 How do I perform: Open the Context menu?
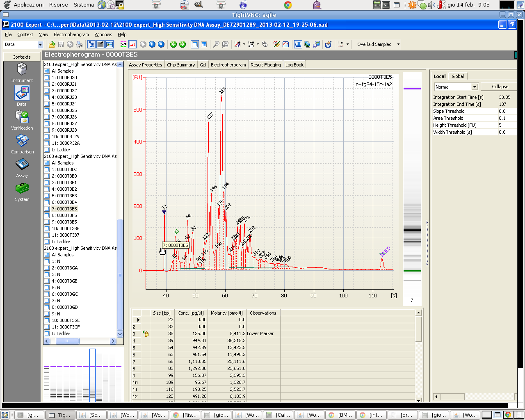pos(25,34)
